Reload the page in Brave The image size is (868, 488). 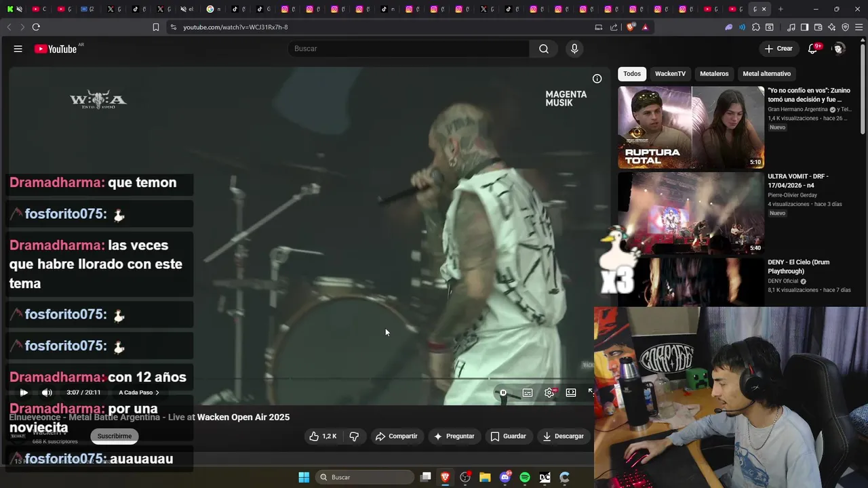click(x=36, y=27)
